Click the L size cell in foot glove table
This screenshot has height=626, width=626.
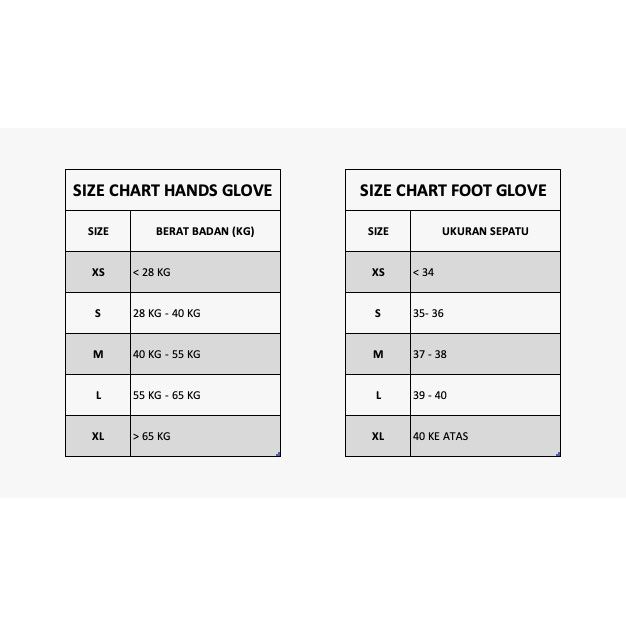pos(378,395)
